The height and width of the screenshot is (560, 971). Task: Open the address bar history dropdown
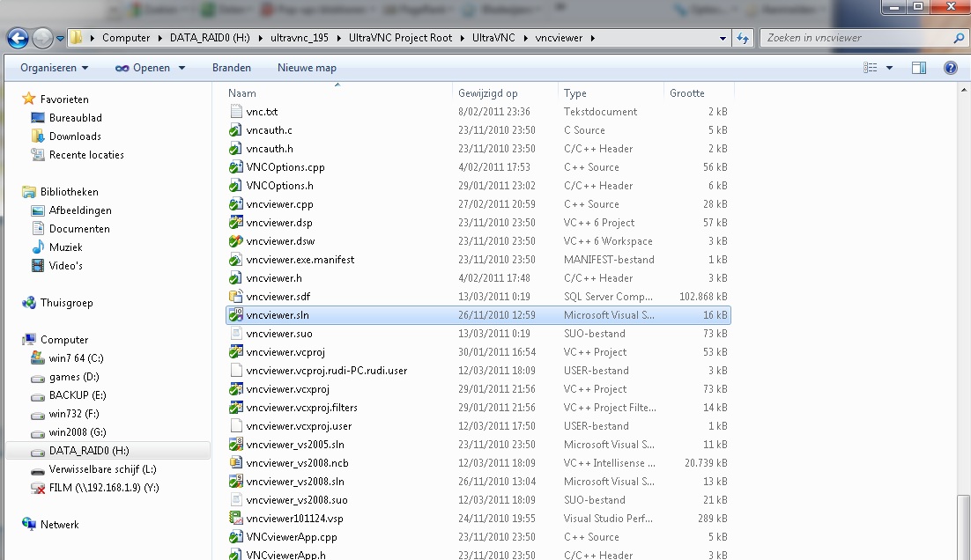(723, 39)
